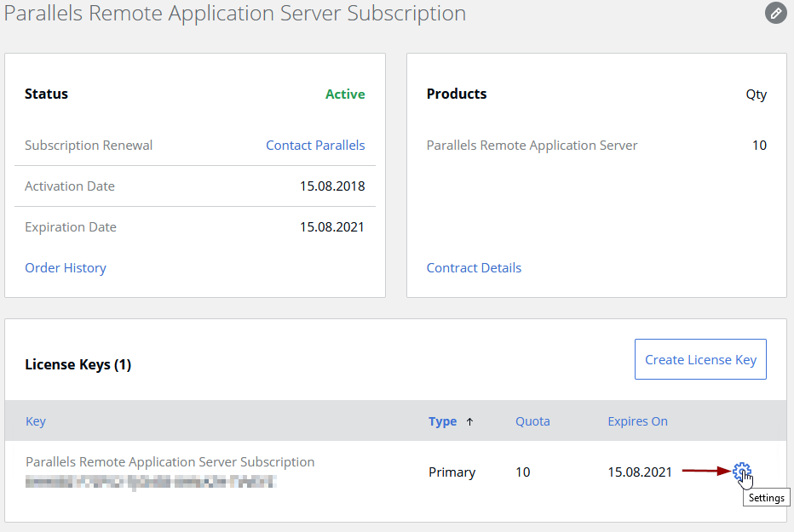Click the blurred license key string
Screen dimensions: 794x532
point(151,482)
